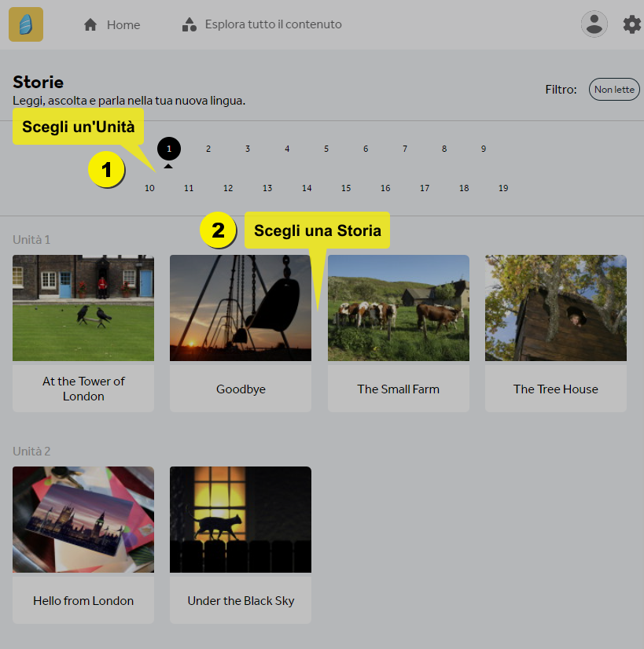Open At the Tower of London thumbnail
Image resolution: width=644 pixels, height=649 pixels.
[x=83, y=308]
